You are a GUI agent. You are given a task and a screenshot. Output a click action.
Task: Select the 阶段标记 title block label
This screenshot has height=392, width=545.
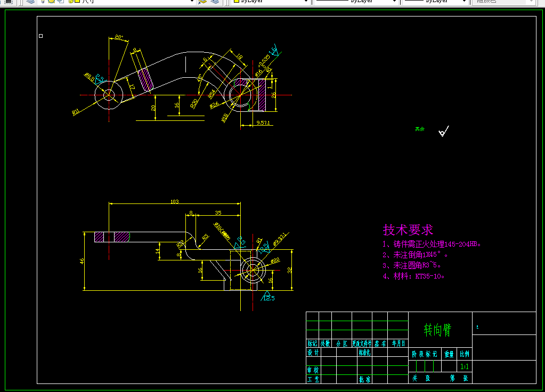coord(425,354)
